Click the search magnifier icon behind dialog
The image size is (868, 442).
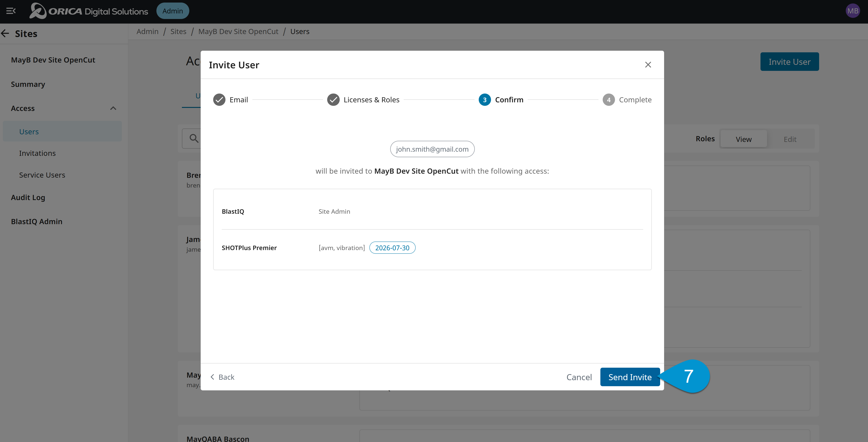(x=194, y=138)
